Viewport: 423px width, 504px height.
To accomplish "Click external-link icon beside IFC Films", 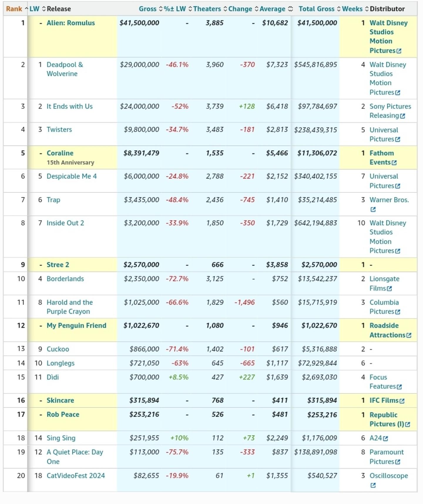I will point(402,401).
